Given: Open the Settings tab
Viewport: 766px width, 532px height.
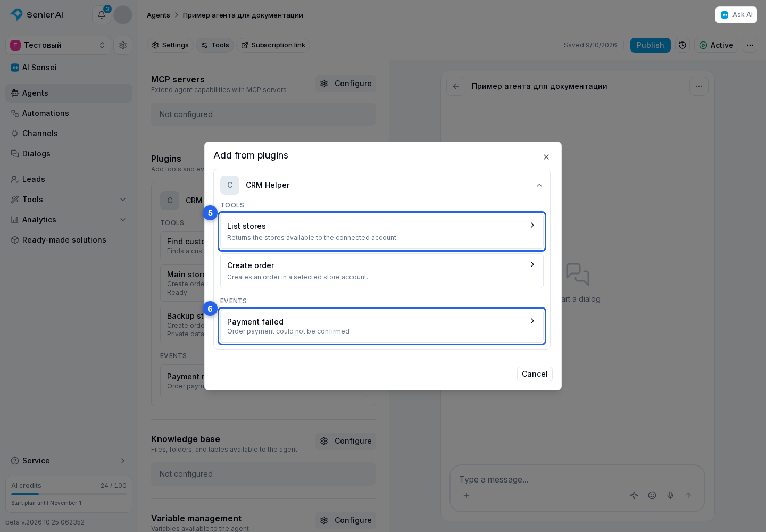Looking at the screenshot, I should click(170, 45).
